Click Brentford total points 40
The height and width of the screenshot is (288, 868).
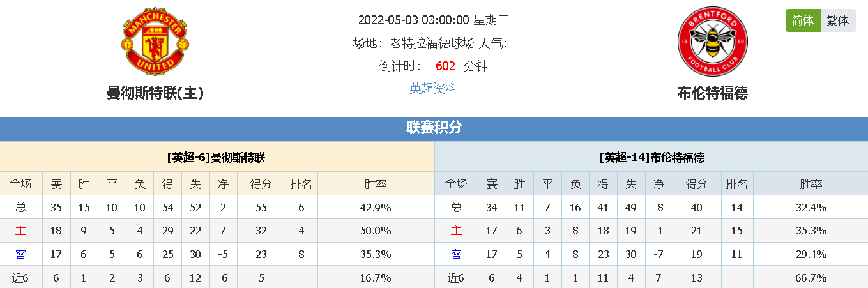pos(697,208)
